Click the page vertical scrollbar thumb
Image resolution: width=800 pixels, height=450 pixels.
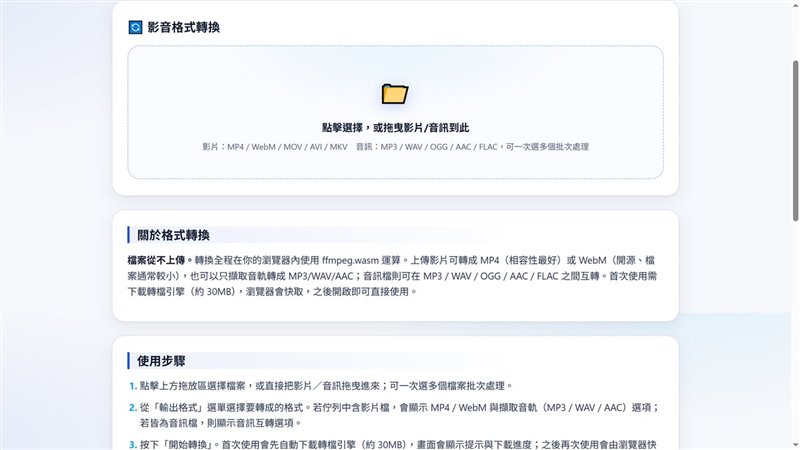[795, 140]
